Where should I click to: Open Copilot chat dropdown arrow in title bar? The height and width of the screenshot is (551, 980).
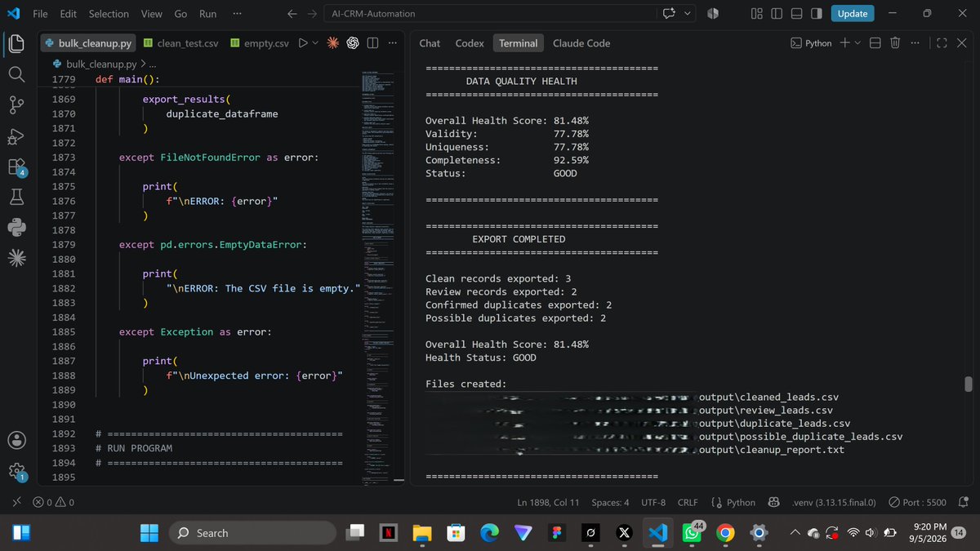[x=687, y=14]
